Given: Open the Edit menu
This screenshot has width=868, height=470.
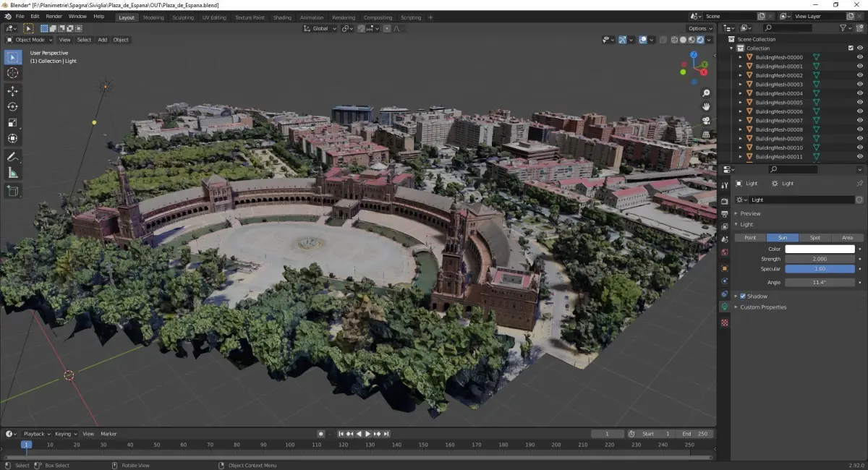Looking at the screenshot, I should [34, 16].
